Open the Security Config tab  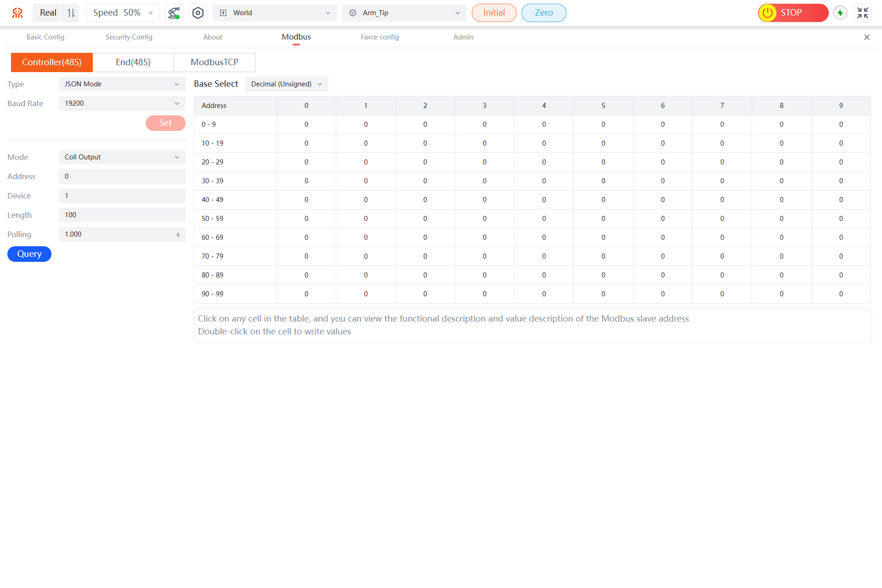[129, 37]
